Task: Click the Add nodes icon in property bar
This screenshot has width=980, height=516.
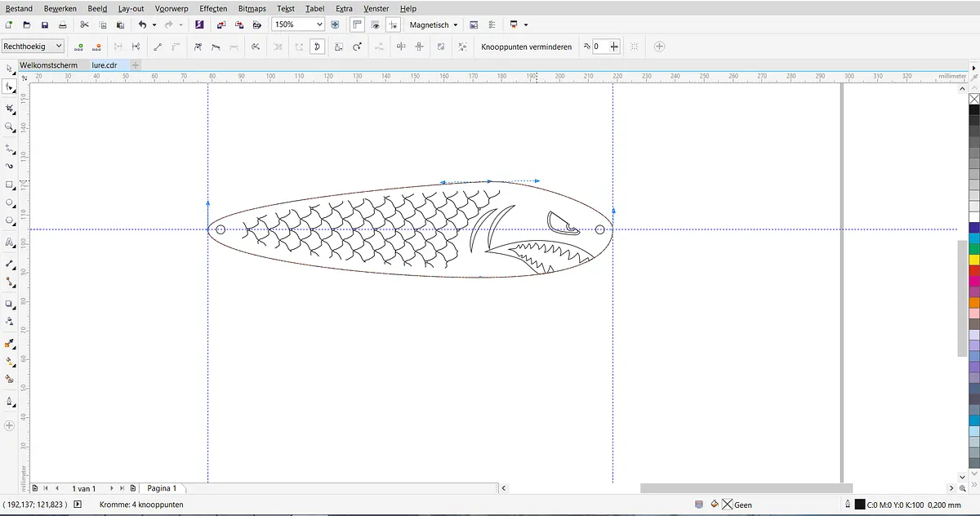Action: point(78,47)
